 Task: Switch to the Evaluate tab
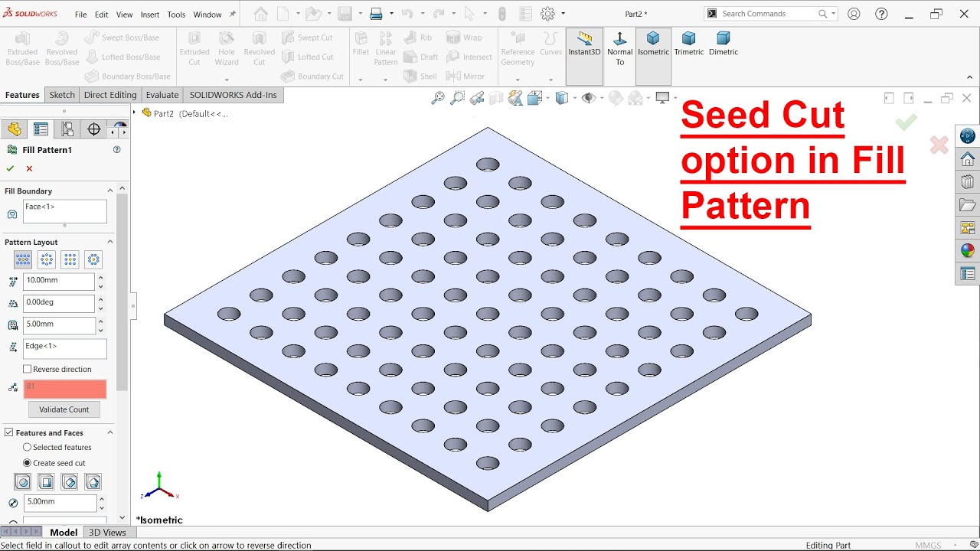(162, 95)
